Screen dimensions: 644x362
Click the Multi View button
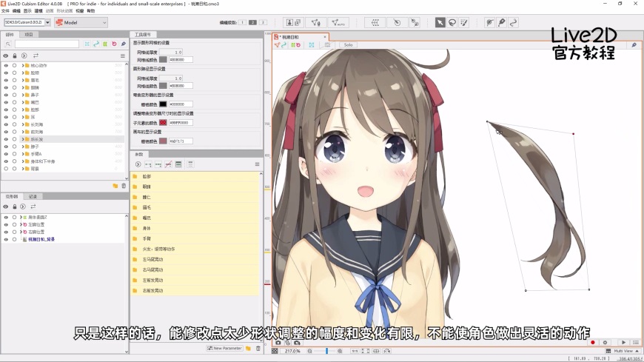click(x=623, y=351)
